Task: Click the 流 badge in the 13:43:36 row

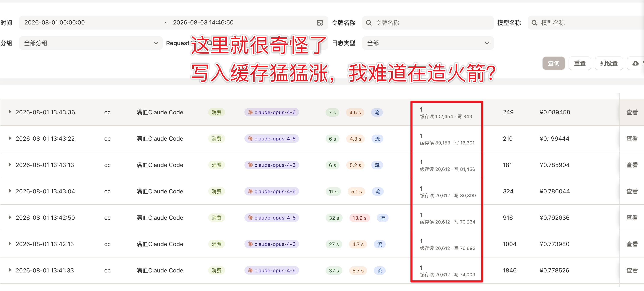Action: [377, 112]
